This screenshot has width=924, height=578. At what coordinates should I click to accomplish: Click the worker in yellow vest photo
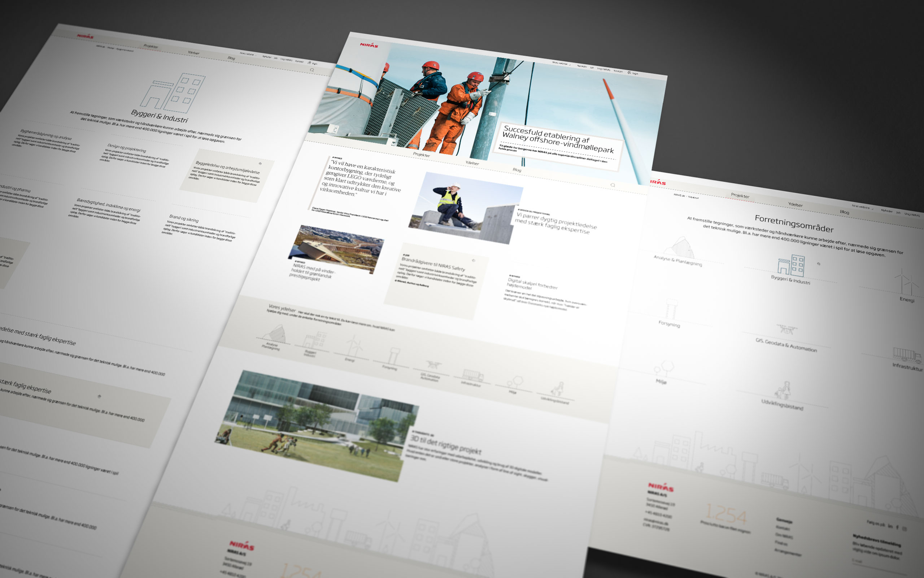click(x=466, y=208)
